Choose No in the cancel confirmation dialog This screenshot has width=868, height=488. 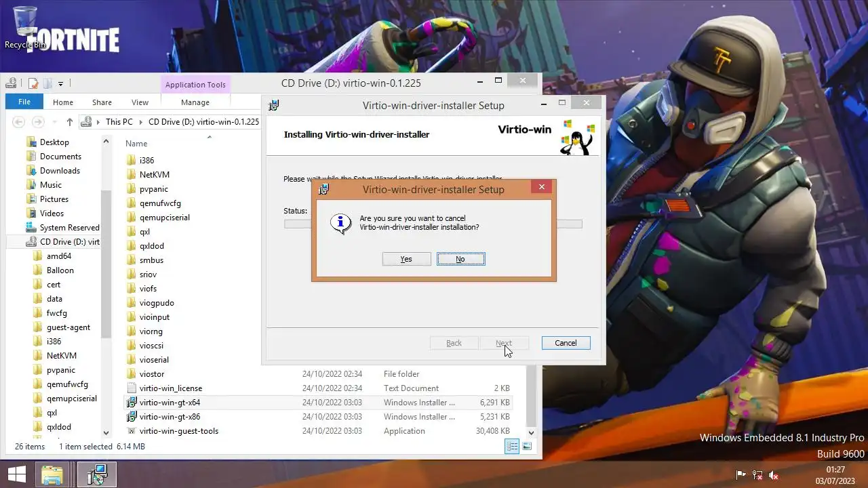460,259
